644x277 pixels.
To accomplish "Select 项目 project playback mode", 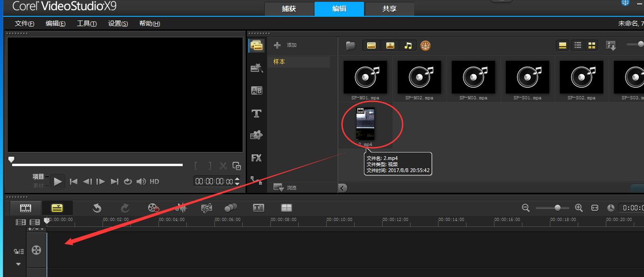I will (38, 177).
